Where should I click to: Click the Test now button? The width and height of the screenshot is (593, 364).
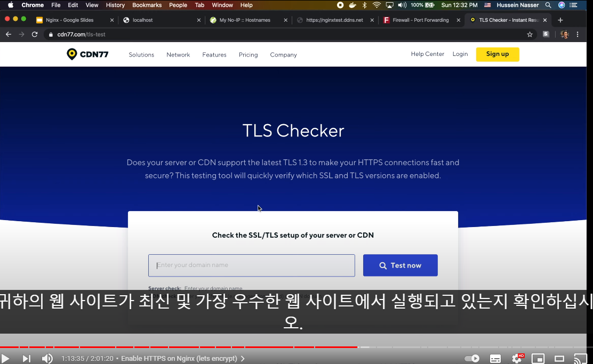click(400, 265)
